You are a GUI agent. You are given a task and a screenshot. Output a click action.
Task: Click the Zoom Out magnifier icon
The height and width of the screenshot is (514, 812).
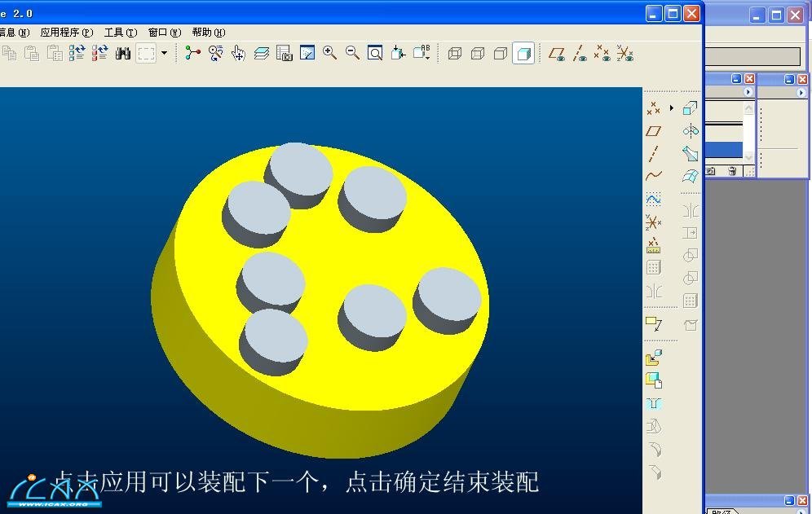click(x=352, y=53)
